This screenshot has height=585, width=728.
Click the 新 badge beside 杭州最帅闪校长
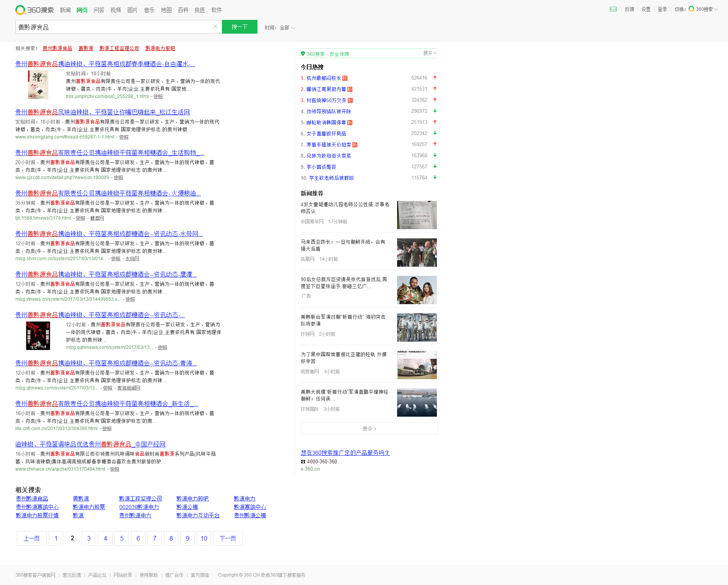coord(345,78)
